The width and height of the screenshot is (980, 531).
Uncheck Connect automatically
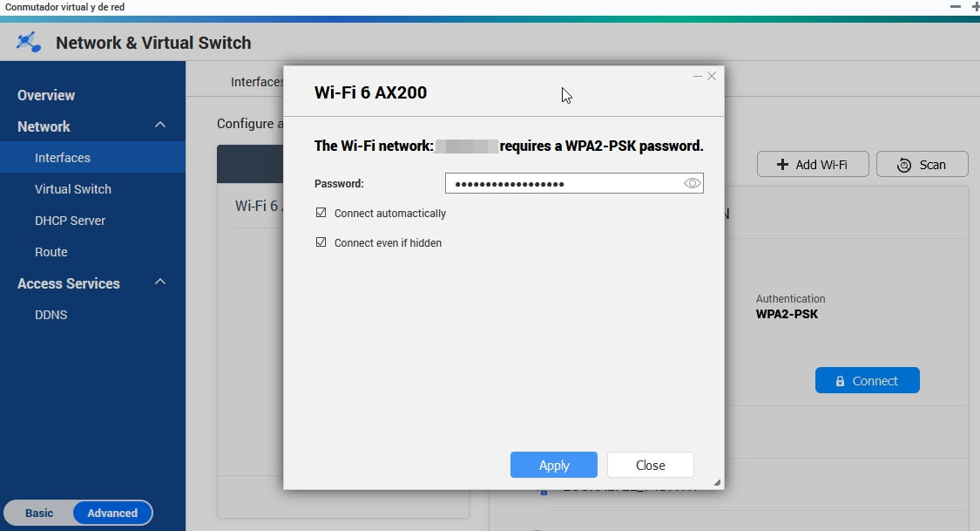[321, 213]
